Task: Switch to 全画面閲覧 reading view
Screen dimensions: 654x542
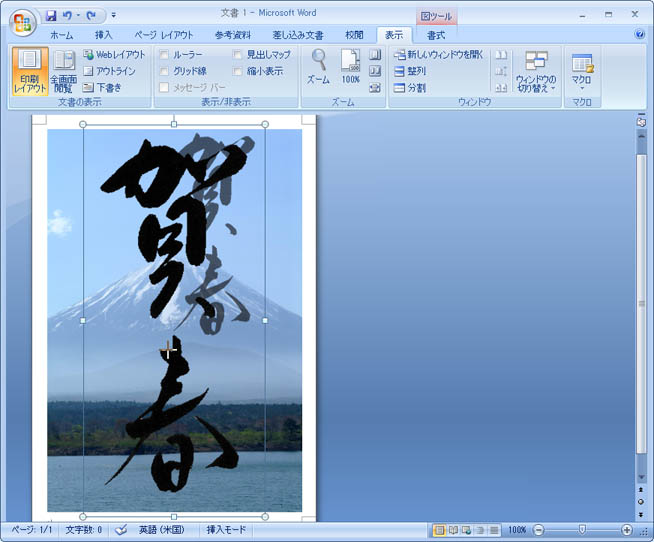Action: point(64,70)
